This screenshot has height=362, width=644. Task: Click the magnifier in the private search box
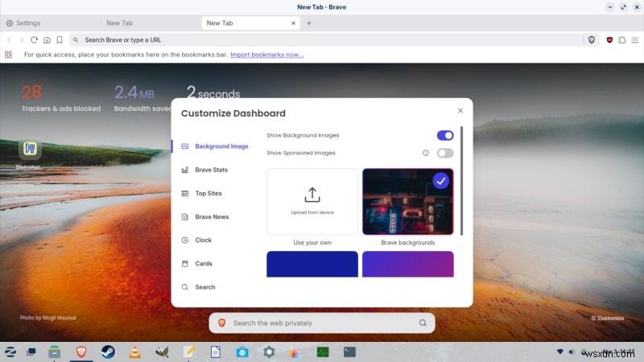423,323
